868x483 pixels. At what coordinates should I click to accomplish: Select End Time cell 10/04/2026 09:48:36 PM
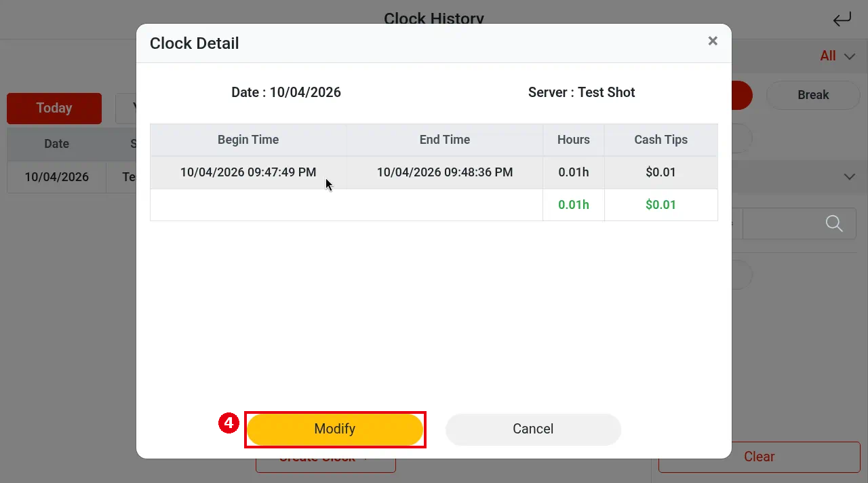tap(445, 172)
